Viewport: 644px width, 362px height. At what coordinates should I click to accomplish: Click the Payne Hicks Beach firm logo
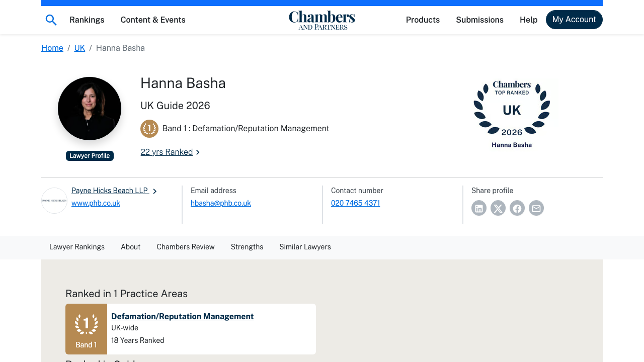point(54,201)
